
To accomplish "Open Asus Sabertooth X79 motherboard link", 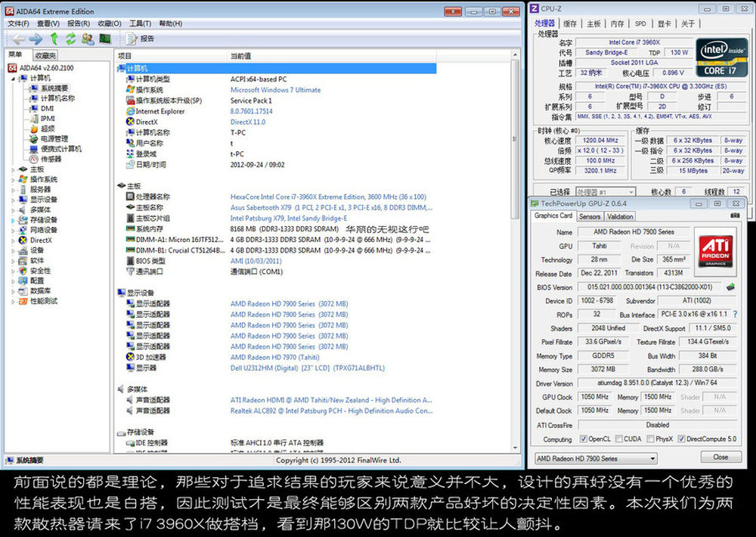I will click(x=331, y=207).
